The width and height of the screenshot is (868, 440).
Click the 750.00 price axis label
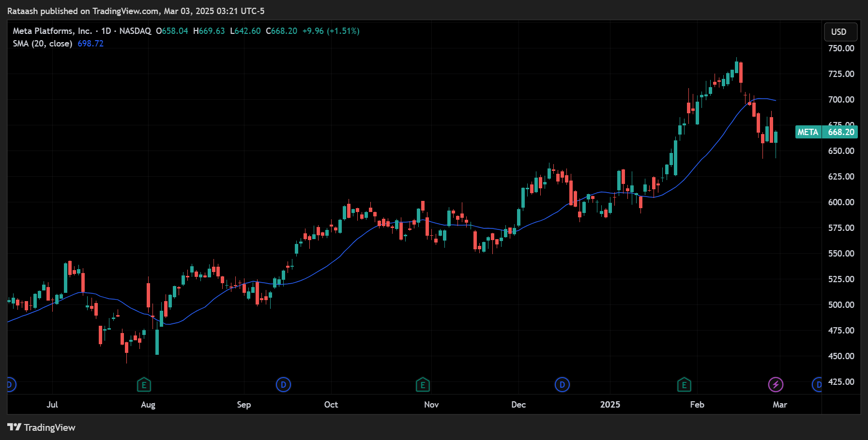point(841,48)
